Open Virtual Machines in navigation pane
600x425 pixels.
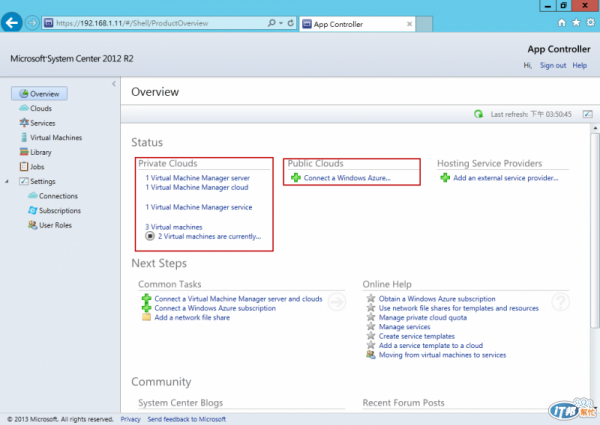tap(56, 137)
